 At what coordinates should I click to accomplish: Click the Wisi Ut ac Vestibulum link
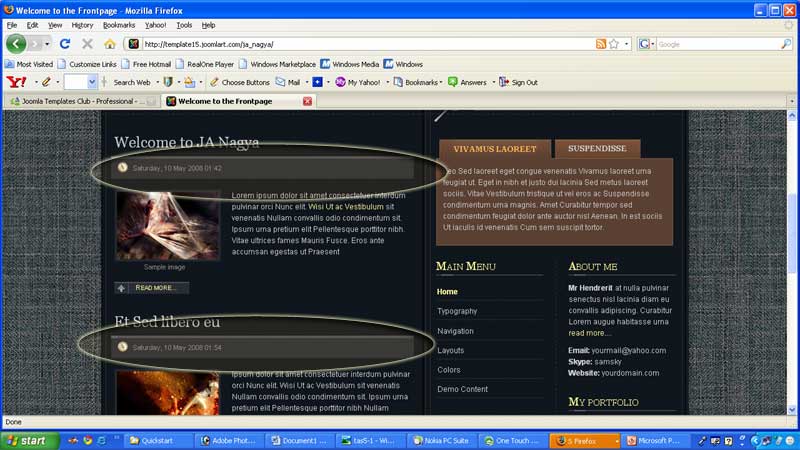pyautogui.click(x=346, y=207)
